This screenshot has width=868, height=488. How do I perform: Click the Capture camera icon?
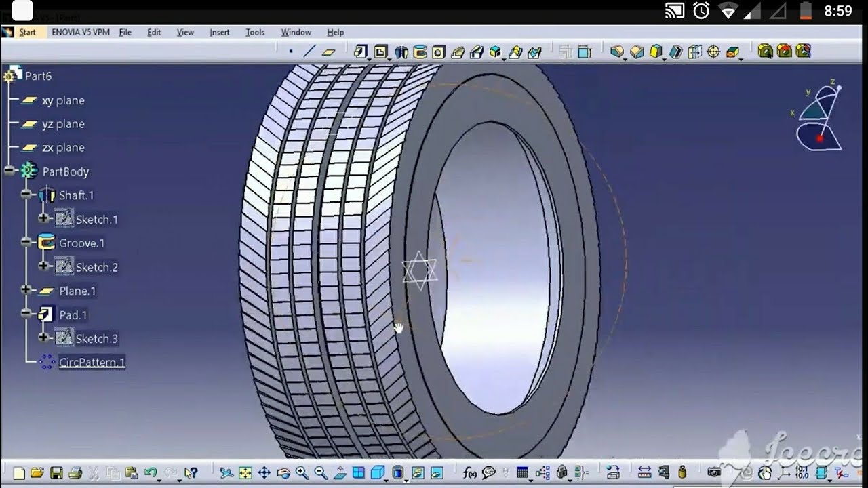pos(714,472)
